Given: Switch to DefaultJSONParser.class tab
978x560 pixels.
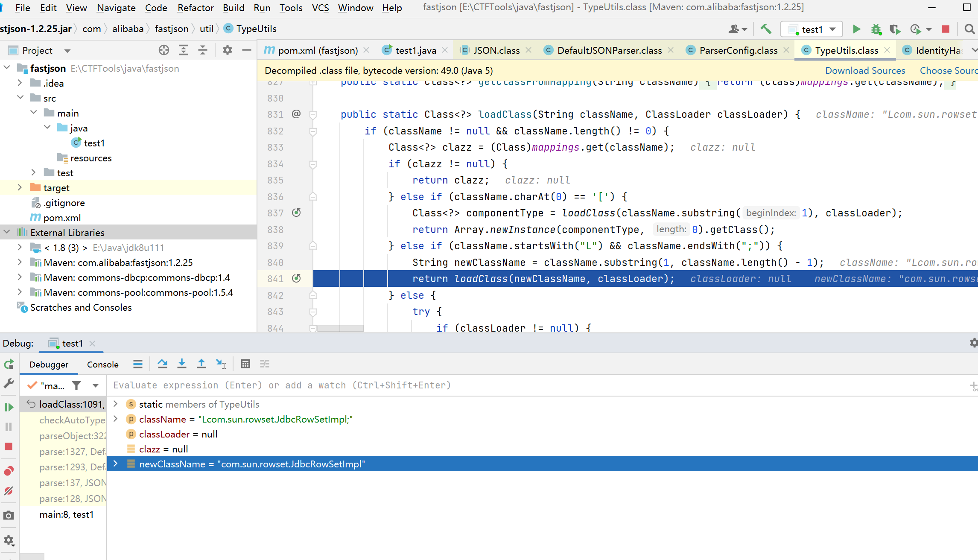Looking at the screenshot, I should [609, 50].
